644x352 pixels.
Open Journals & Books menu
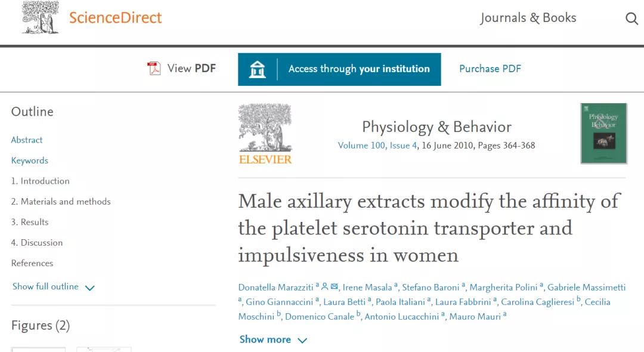(528, 18)
